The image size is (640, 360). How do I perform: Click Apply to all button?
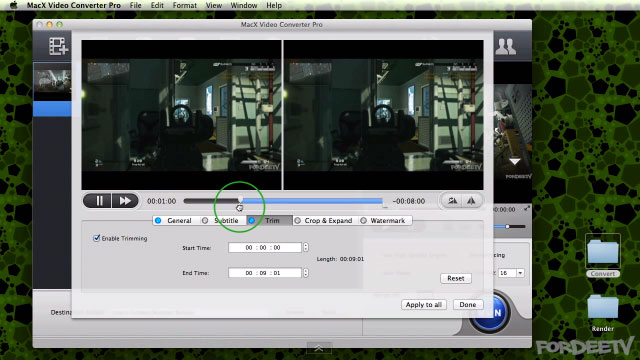[424, 304]
